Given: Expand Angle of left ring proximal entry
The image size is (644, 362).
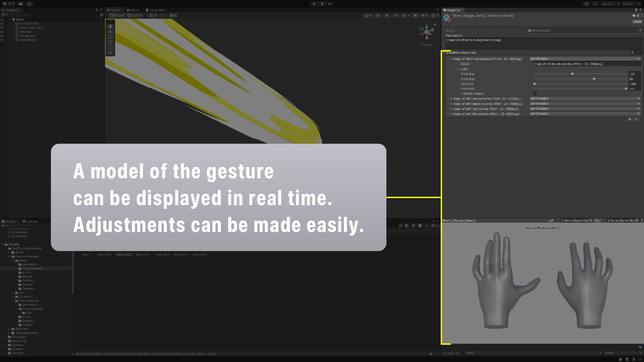Looking at the screenshot, I should tap(451, 109).
